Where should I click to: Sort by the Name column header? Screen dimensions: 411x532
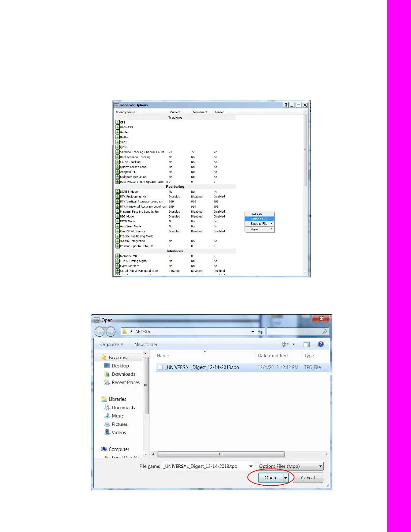[204, 356]
